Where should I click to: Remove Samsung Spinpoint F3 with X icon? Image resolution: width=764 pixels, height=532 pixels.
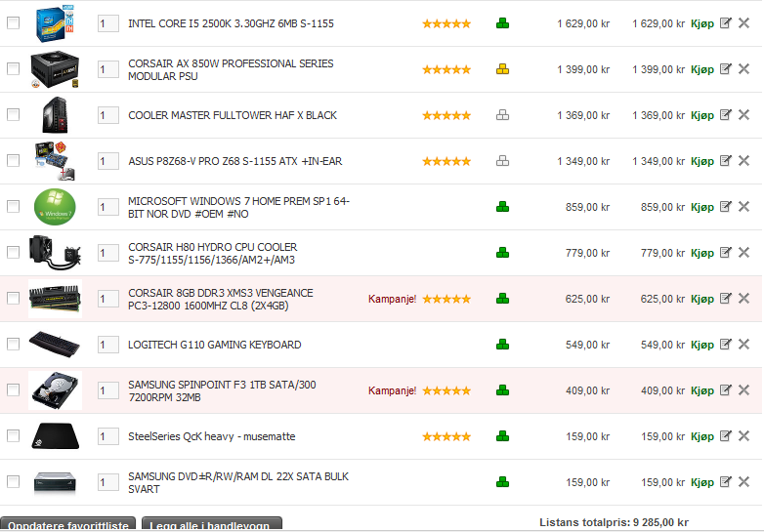click(x=743, y=389)
